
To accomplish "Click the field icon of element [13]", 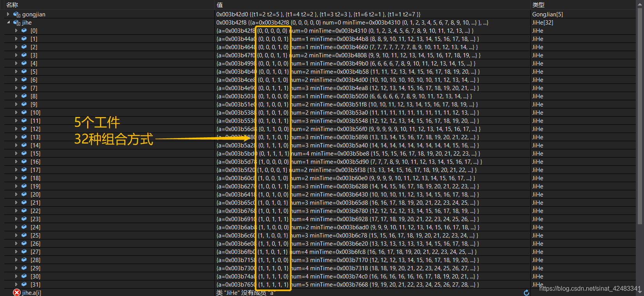I will [x=24, y=137].
